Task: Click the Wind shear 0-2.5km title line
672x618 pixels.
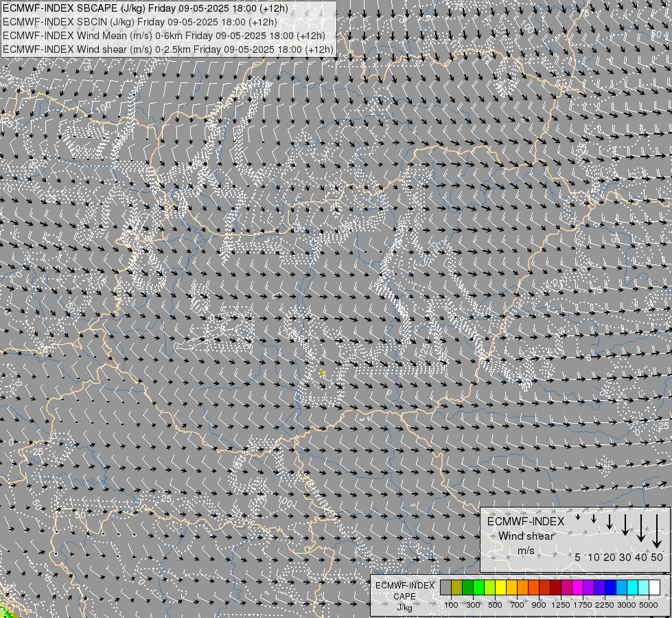Action: pyautogui.click(x=168, y=49)
